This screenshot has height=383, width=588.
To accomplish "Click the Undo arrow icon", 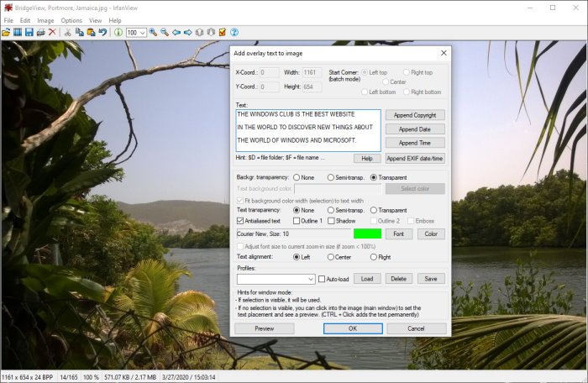I will pos(102,32).
